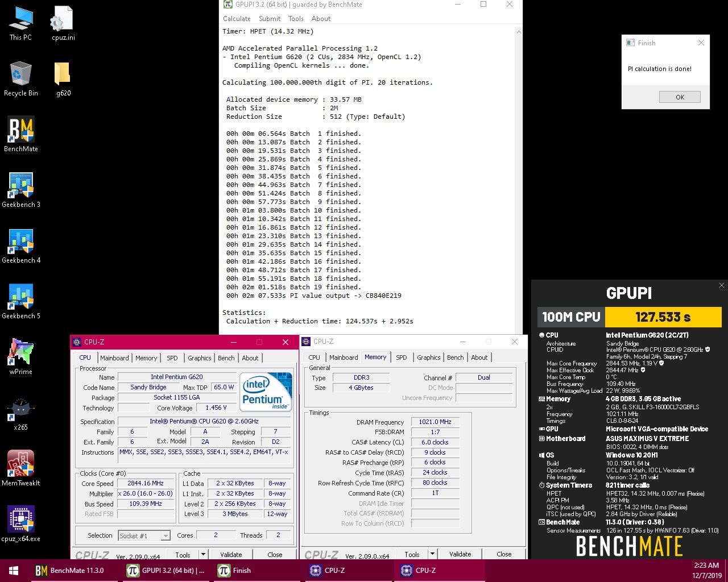Open GPUPI Submit menu
The image size is (728, 582).
click(270, 19)
